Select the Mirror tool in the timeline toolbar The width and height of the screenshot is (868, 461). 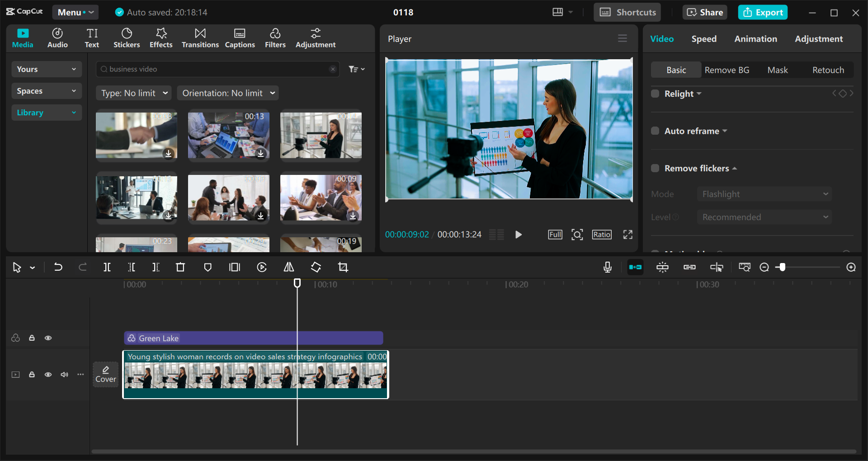289,267
